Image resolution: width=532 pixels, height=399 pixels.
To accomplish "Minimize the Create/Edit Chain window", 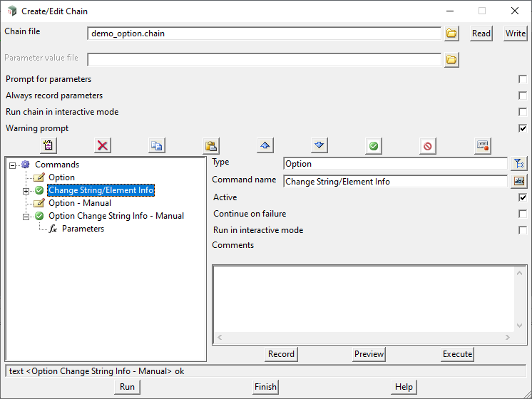I will [x=450, y=11].
